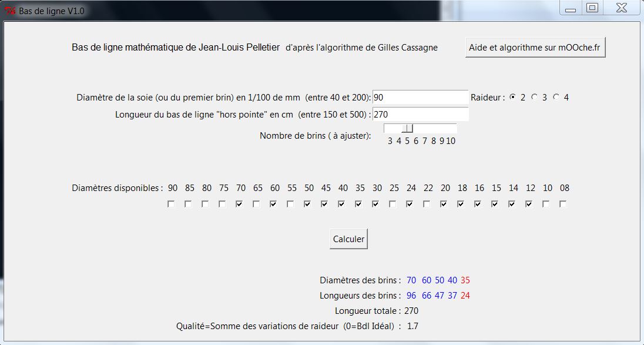
Task: Uncheck the diameter 40 checkbox
Action: (x=342, y=204)
